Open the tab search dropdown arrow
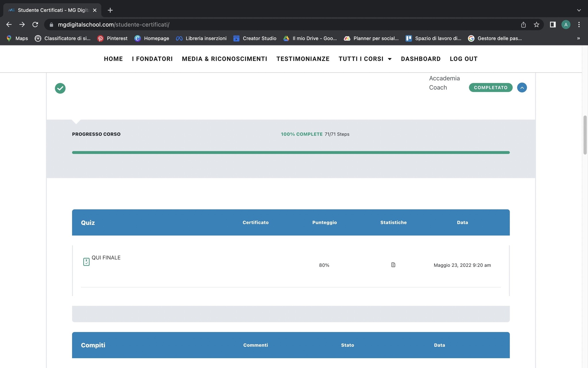 click(579, 10)
